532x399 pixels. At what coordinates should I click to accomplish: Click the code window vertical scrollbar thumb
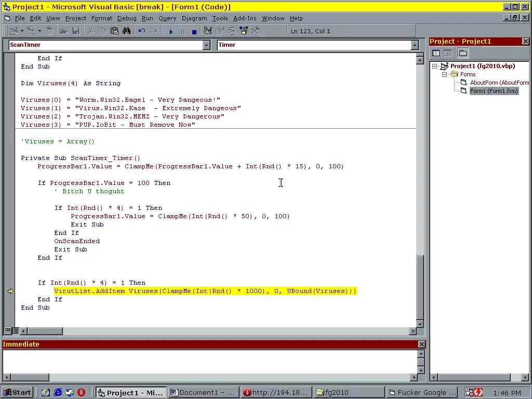pos(420,287)
